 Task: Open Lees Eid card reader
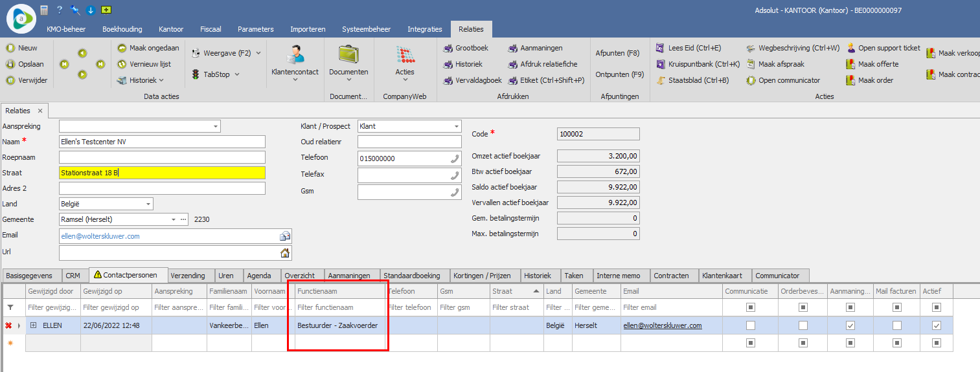tap(660, 48)
